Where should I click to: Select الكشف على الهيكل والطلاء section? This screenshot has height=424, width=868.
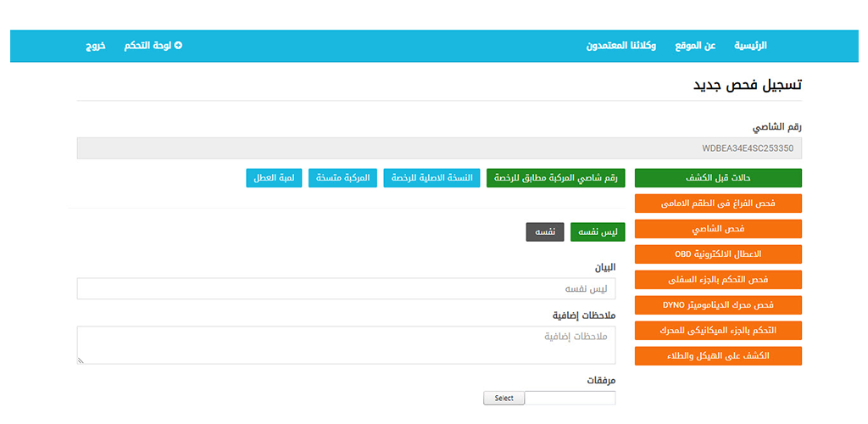[718, 356]
